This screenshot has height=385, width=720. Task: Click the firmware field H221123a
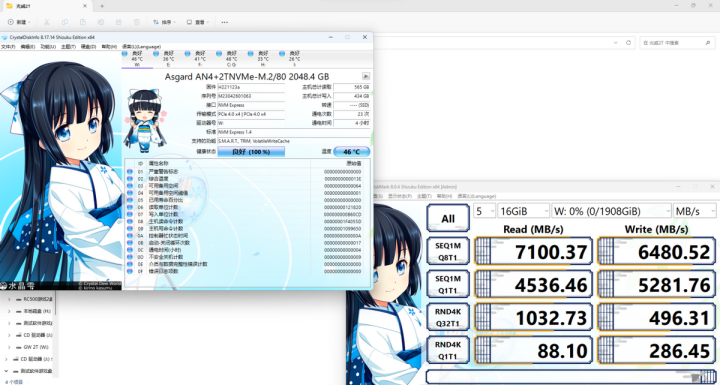pyautogui.click(x=251, y=87)
